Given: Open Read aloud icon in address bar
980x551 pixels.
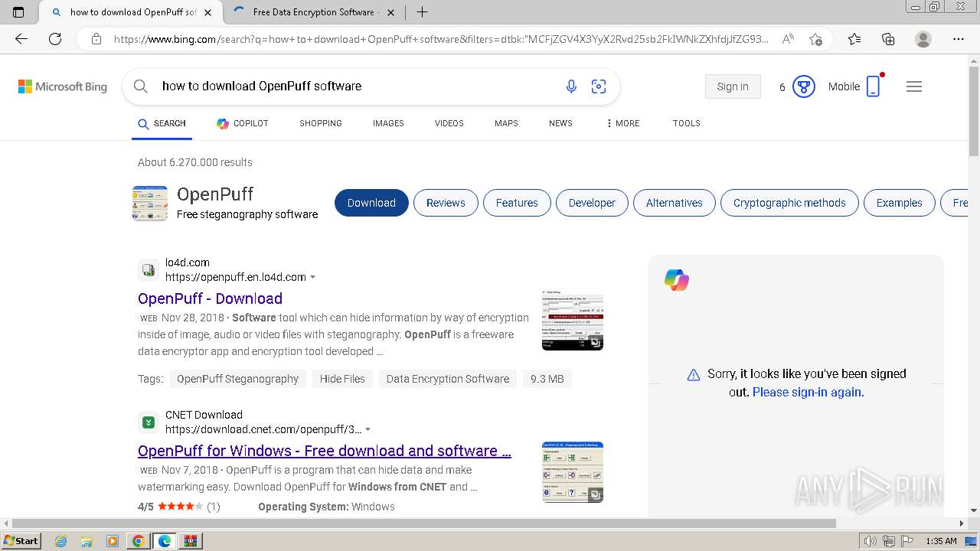Looking at the screenshot, I should tap(787, 39).
